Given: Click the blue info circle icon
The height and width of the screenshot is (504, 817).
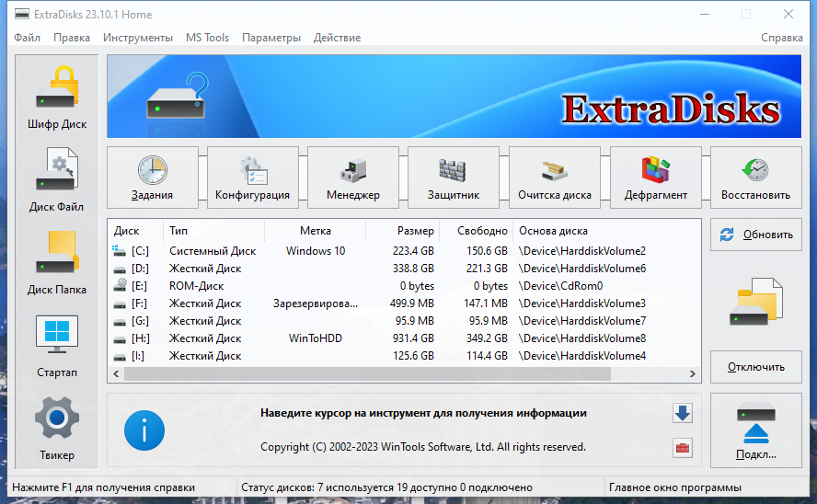Looking at the screenshot, I should [144, 430].
